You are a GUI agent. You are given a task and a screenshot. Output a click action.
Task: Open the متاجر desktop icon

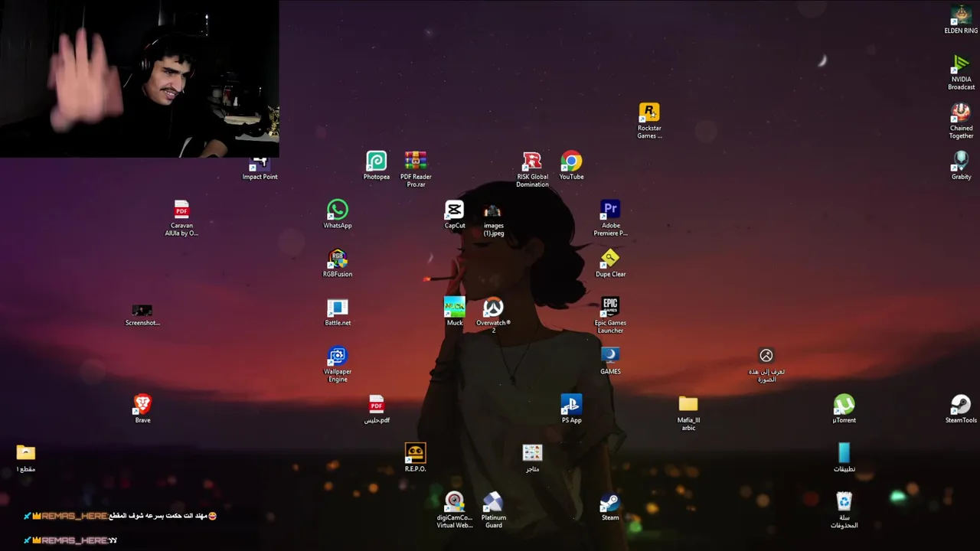point(532,458)
